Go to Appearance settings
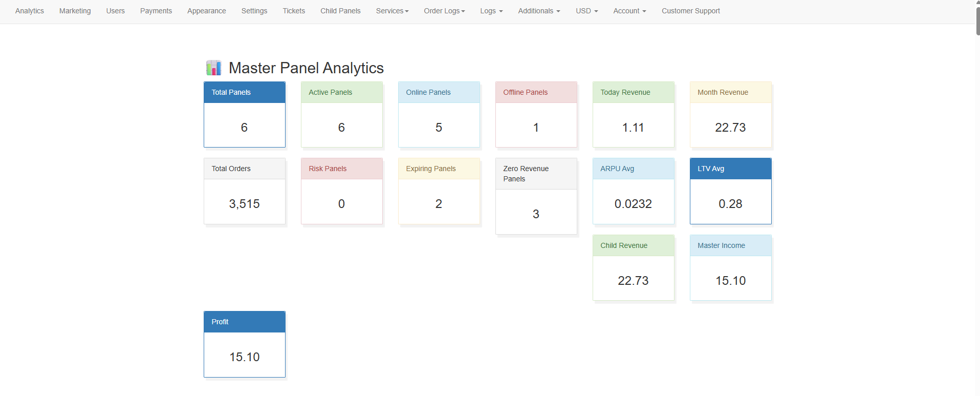This screenshot has width=980, height=396. click(206, 11)
